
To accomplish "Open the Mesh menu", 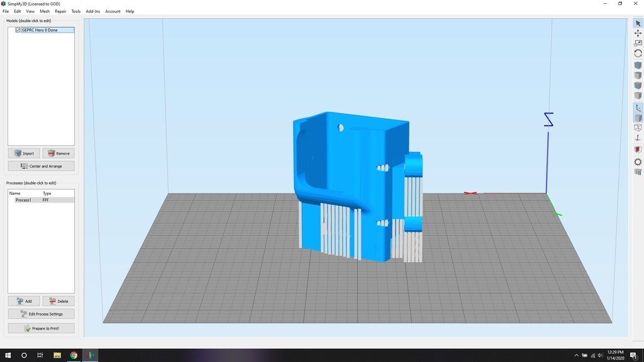I will 44,11.
